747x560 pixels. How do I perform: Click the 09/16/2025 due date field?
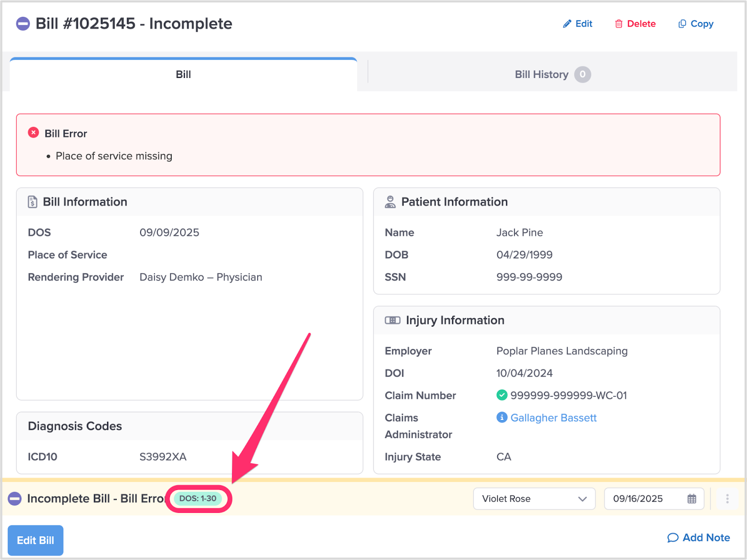click(x=638, y=499)
